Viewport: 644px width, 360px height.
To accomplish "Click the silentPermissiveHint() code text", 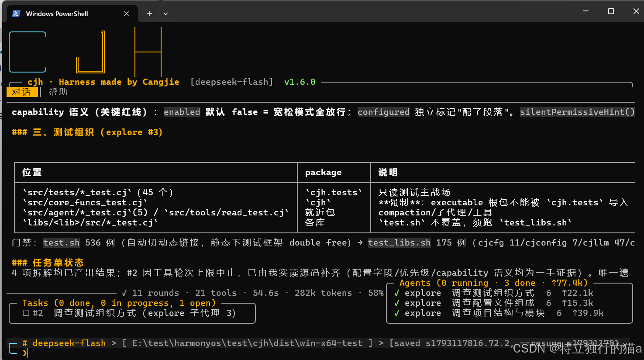I will coord(578,112).
